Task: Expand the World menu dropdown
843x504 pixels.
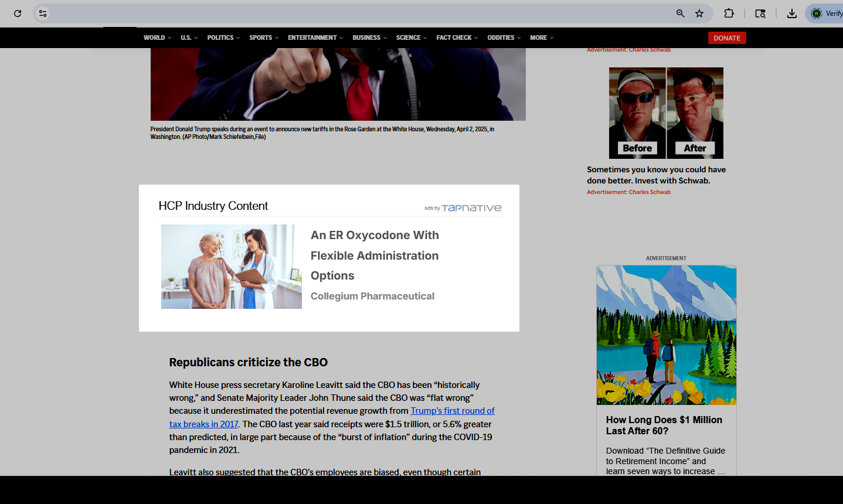Action: click(x=157, y=38)
